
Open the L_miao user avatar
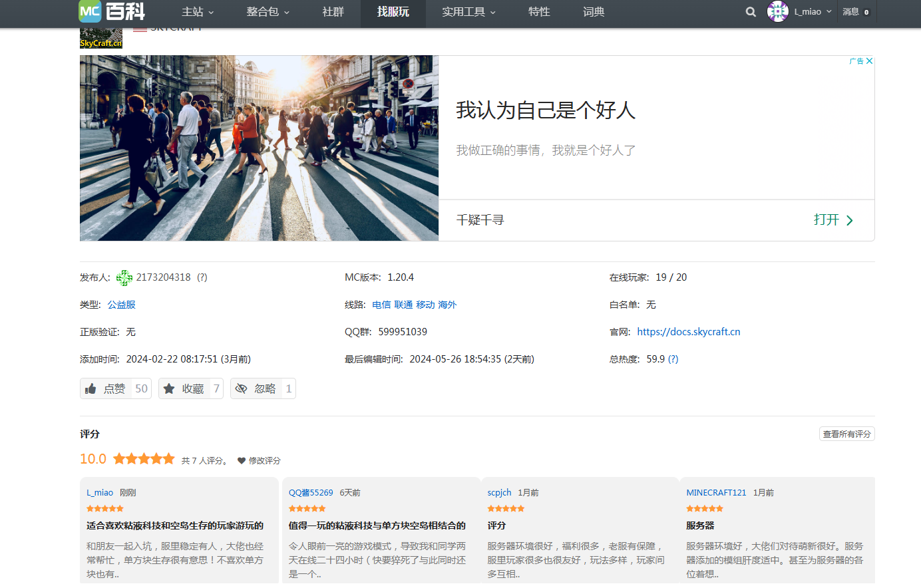coord(777,11)
